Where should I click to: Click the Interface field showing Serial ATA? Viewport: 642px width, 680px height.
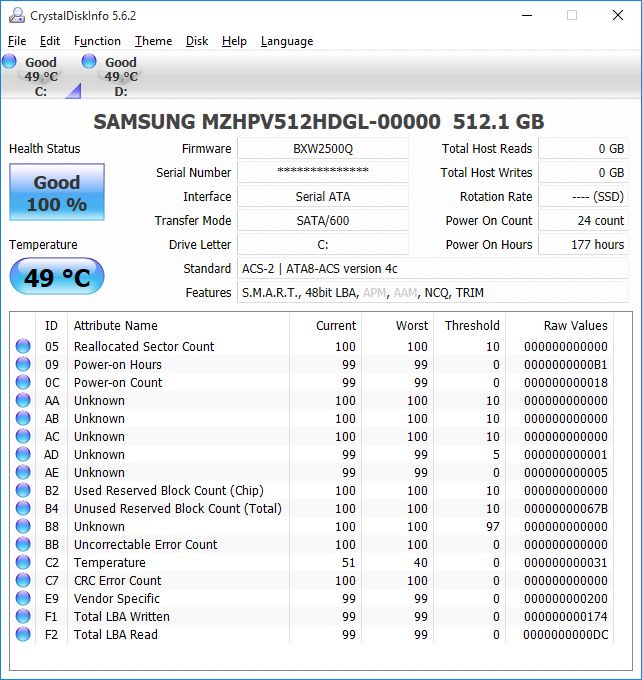[323, 196]
